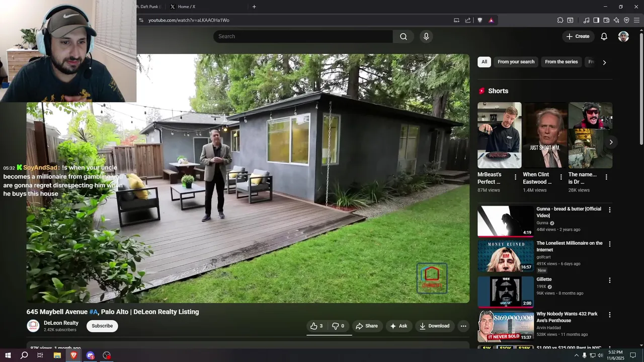Select the From your search chip
This screenshot has height=362, width=644.
pos(516,62)
